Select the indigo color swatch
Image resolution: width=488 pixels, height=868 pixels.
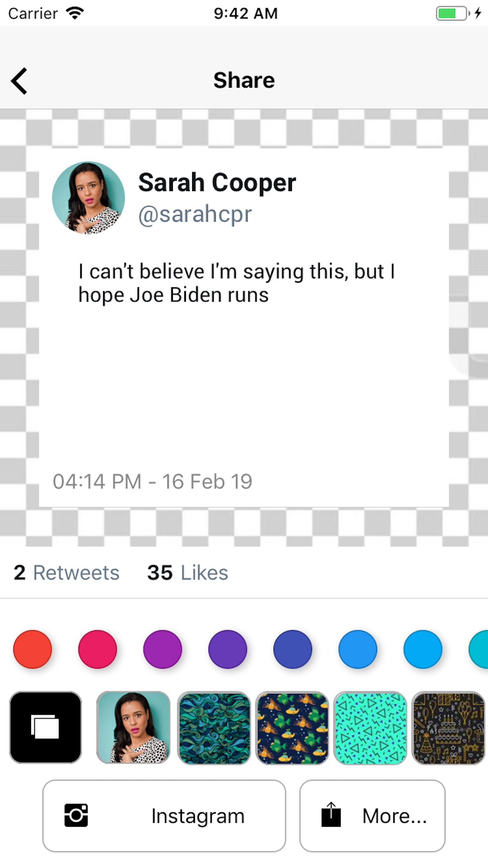[293, 649]
